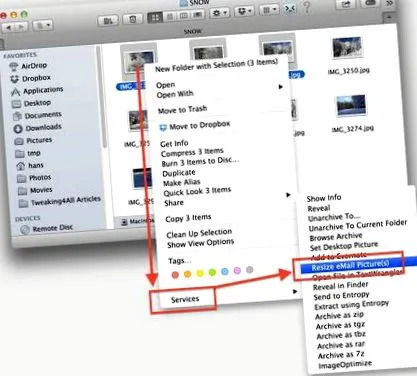Apply the green tag color
This screenshot has height=376, width=417.
click(x=212, y=273)
